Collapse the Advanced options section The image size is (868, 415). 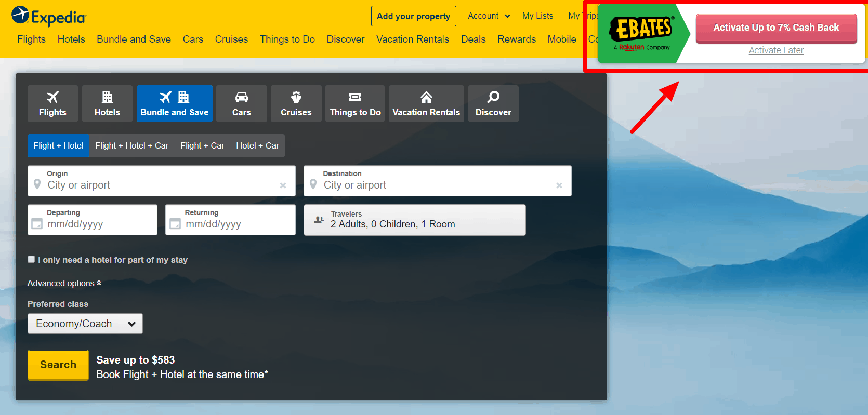(64, 283)
